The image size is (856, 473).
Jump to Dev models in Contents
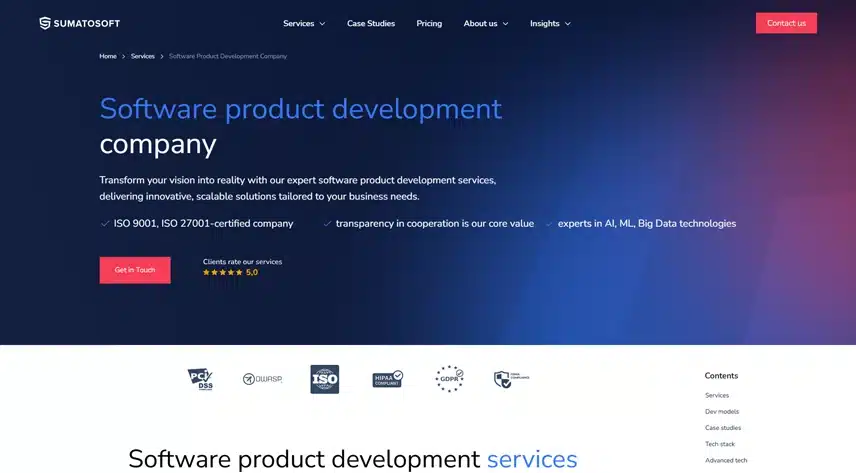722,412
